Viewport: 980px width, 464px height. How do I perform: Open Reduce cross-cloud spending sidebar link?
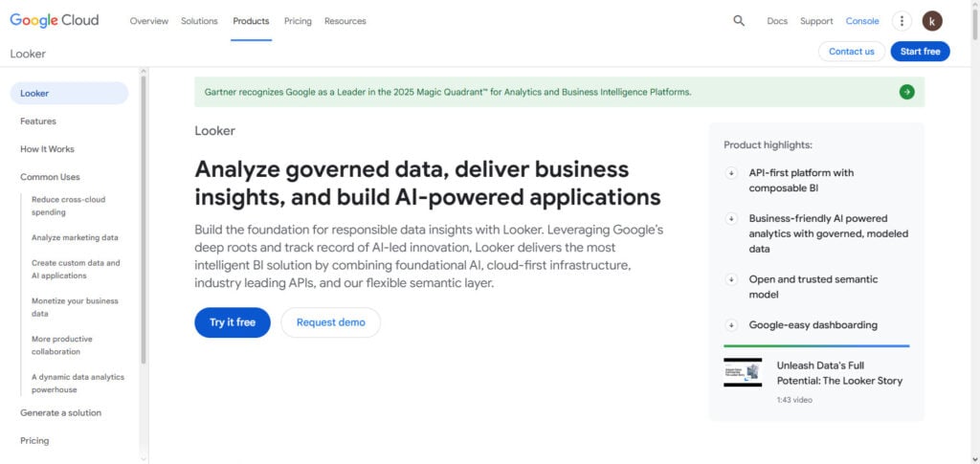coord(68,206)
